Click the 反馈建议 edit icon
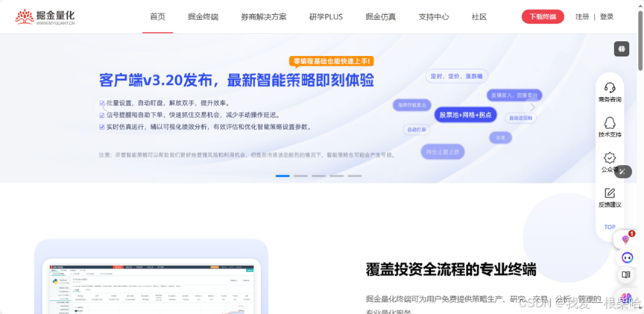This screenshot has width=644, height=314. (610, 192)
